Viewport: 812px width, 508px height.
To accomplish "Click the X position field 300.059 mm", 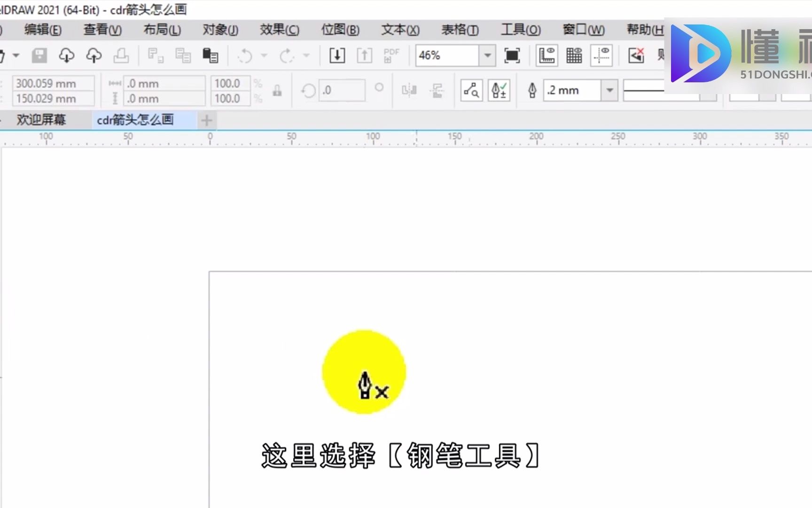I will [x=53, y=83].
